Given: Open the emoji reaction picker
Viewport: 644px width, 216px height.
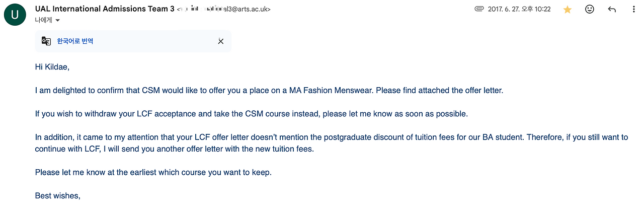Looking at the screenshot, I should 590,9.
